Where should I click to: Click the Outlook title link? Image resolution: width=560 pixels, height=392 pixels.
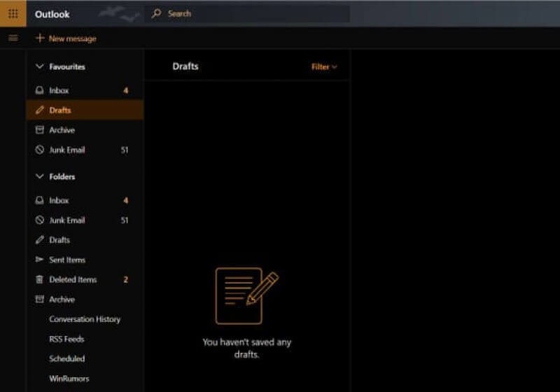(52, 14)
